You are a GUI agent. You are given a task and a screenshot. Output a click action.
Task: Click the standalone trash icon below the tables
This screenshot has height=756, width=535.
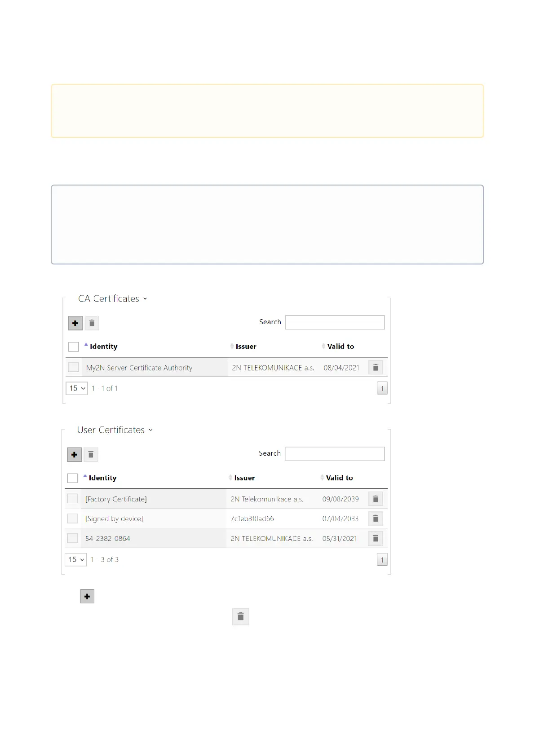click(241, 616)
